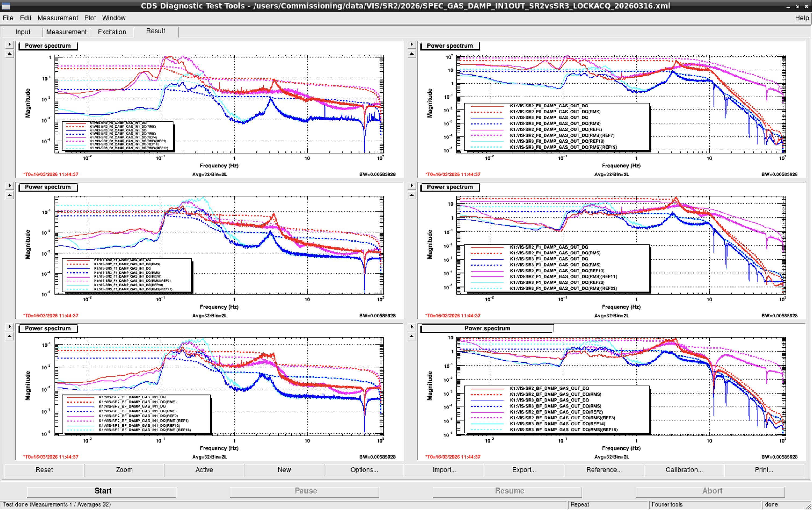
Task: Click the right-arrow icon beside top-left Power spectrum plot
Action: pos(9,44)
